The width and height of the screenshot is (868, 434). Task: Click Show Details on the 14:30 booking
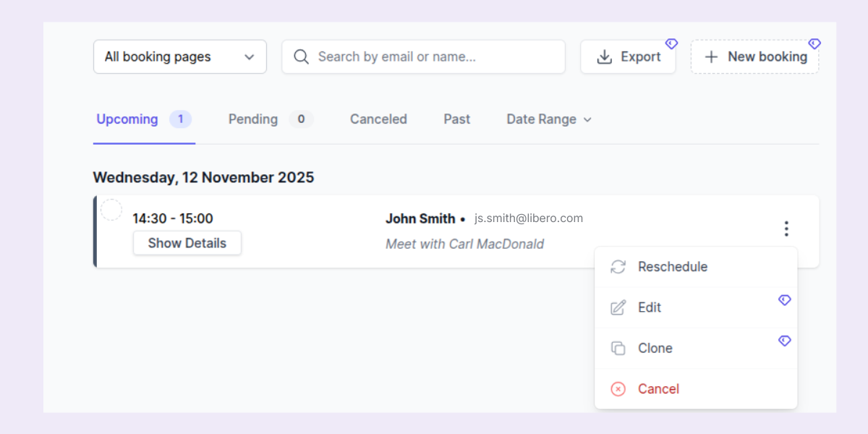[x=187, y=243]
